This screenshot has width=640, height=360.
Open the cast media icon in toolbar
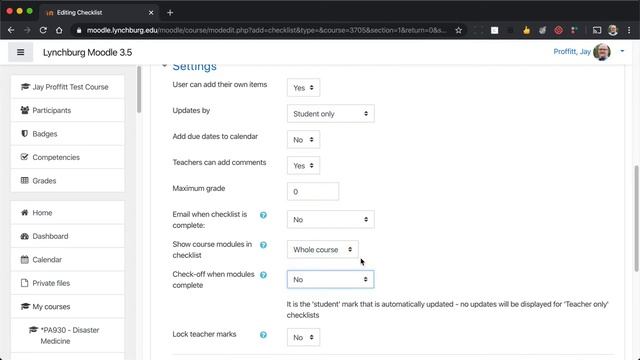pos(597,30)
